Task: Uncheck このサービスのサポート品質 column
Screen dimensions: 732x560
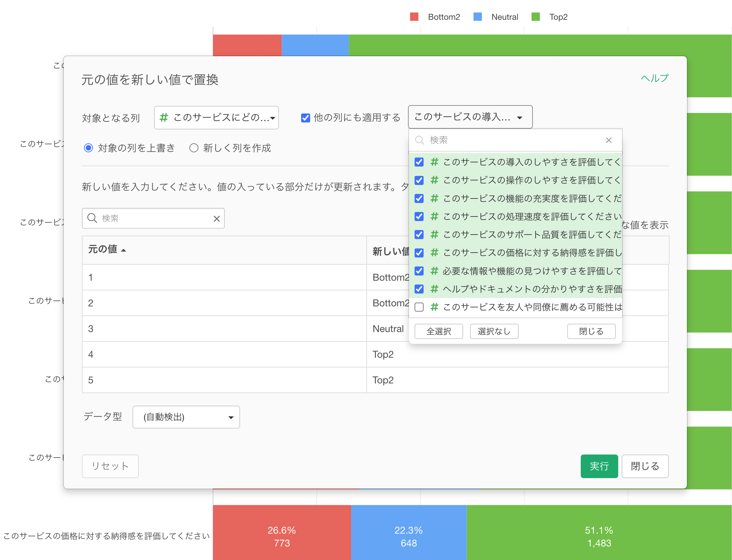Action: click(x=419, y=235)
